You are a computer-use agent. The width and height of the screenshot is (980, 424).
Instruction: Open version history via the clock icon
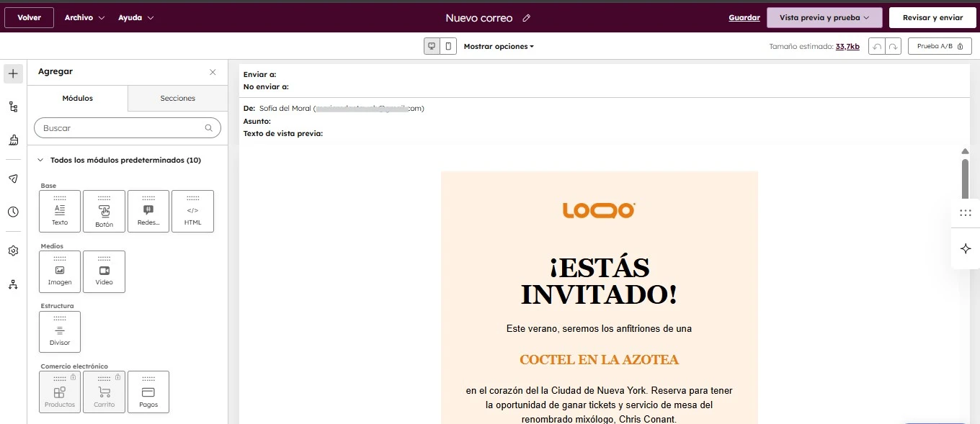12,212
